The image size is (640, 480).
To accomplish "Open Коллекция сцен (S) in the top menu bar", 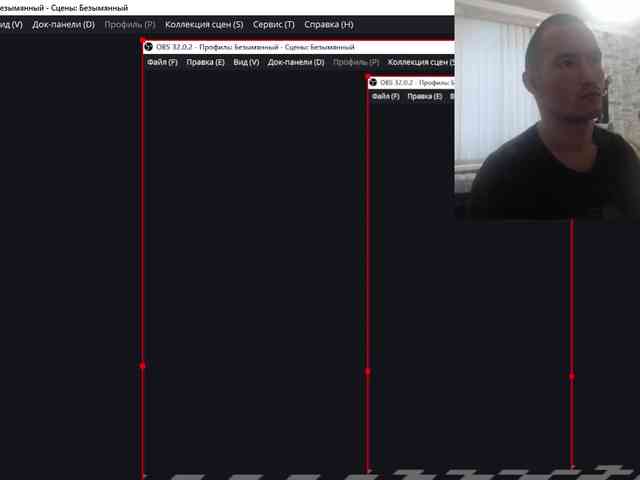I will tap(204, 24).
